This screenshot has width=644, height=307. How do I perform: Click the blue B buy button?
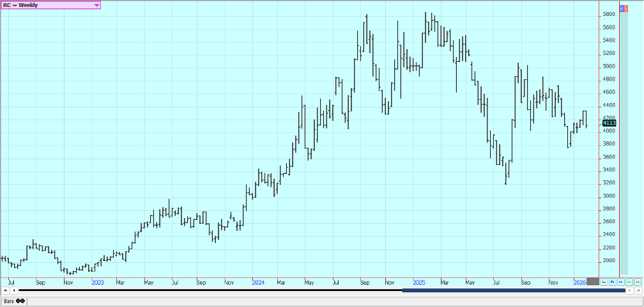pyautogui.click(x=622, y=8)
